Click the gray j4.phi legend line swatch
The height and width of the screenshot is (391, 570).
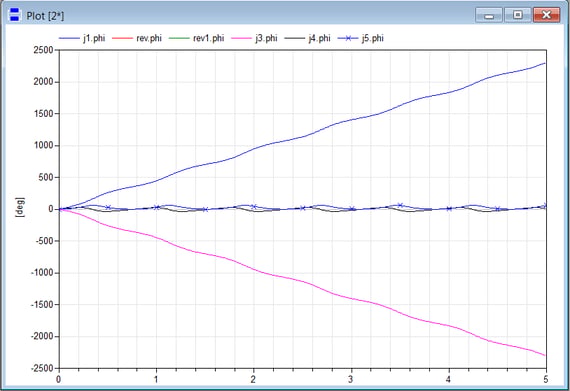pos(294,38)
